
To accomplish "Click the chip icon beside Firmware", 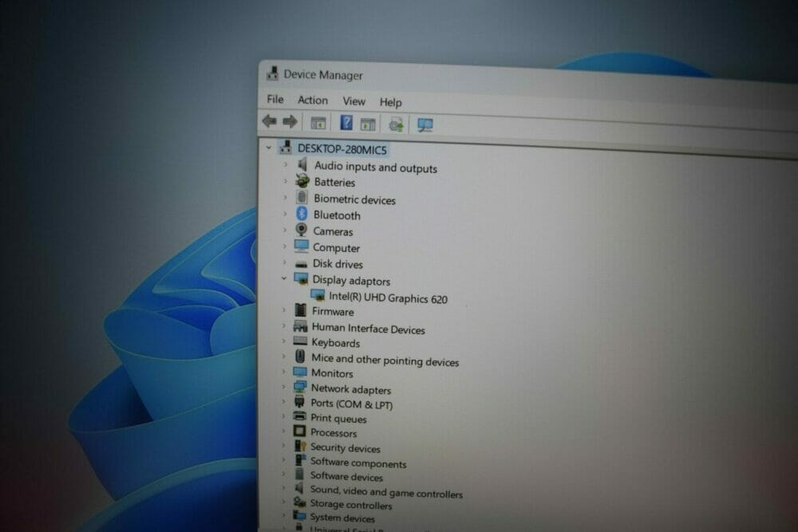I will 301,309.
